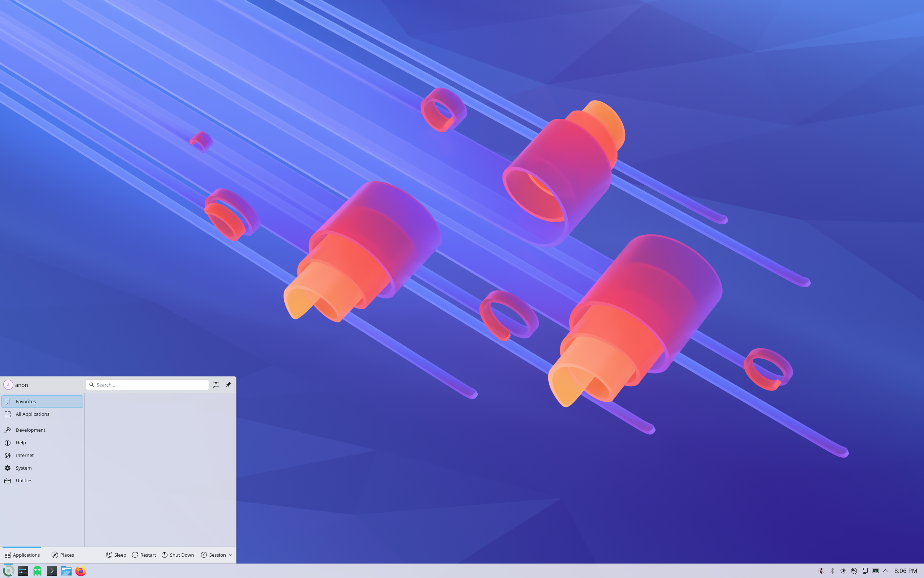The height and width of the screenshot is (578, 924).
Task: Click the anon username text
Action: point(22,385)
